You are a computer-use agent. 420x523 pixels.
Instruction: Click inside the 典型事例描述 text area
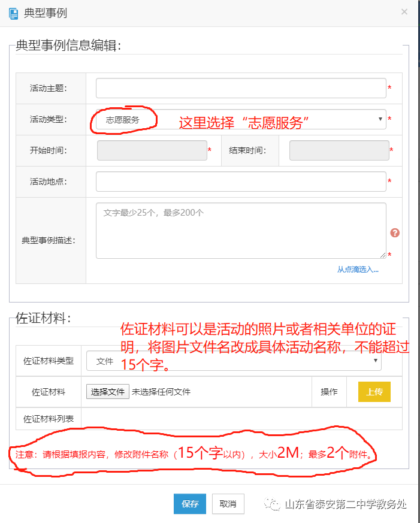241,231
